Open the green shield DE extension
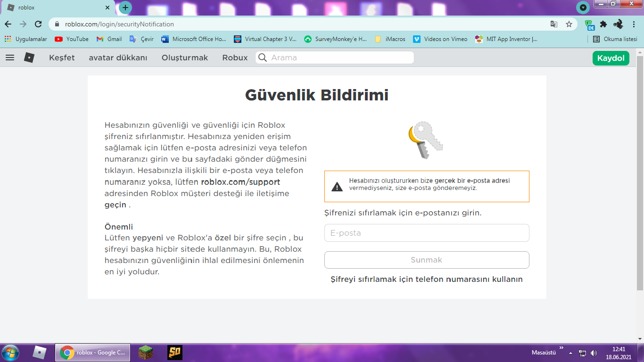Viewport: 644px width, 362px height. coord(590,25)
